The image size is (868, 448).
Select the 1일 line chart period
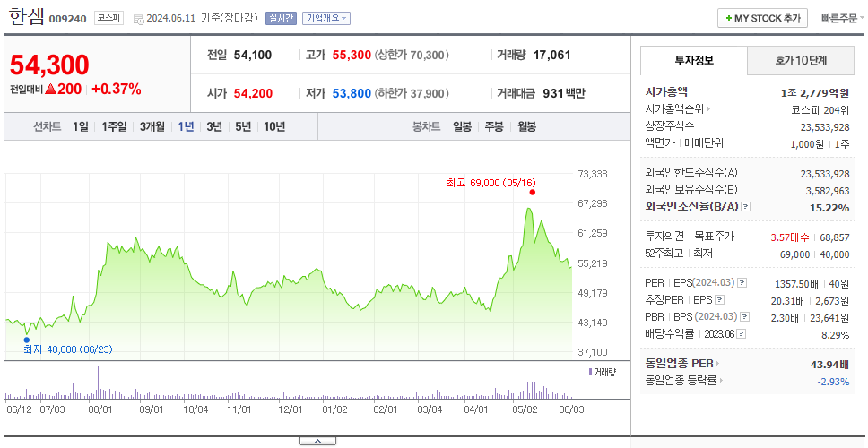pyautogui.click(x=81, y=126)
